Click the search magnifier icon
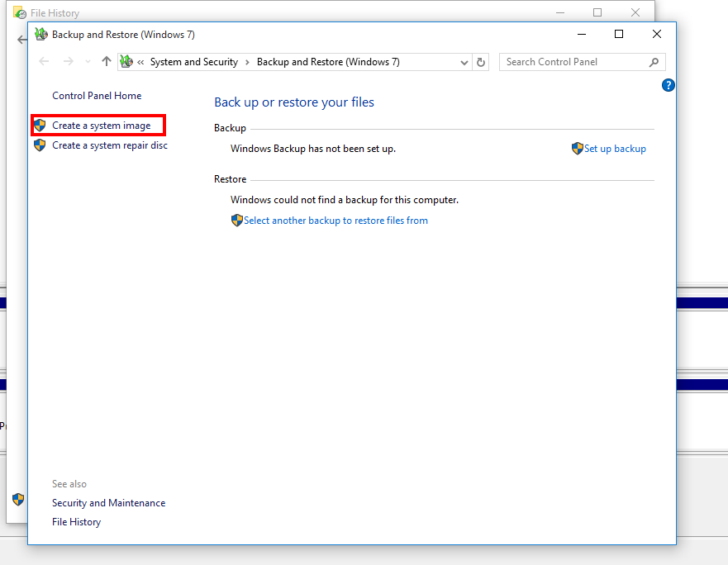Image resolution: width=728 pixels, height=565 pixels. click(x=654, y=62)
